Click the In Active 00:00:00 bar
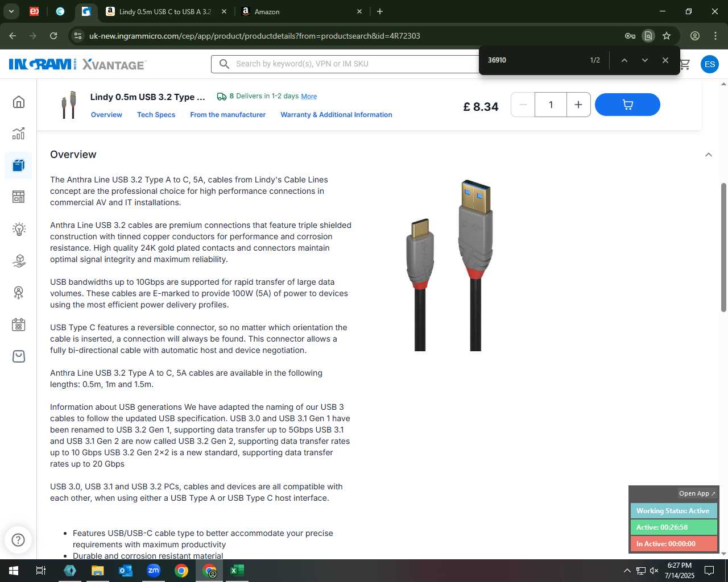728x582 pixels. click(673, 544)
